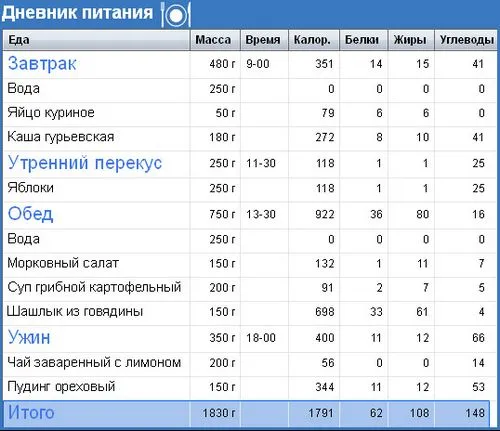The image size is (500, 431).
Task: Click the 350 г mass of Ужин
Action: (222, 338)
